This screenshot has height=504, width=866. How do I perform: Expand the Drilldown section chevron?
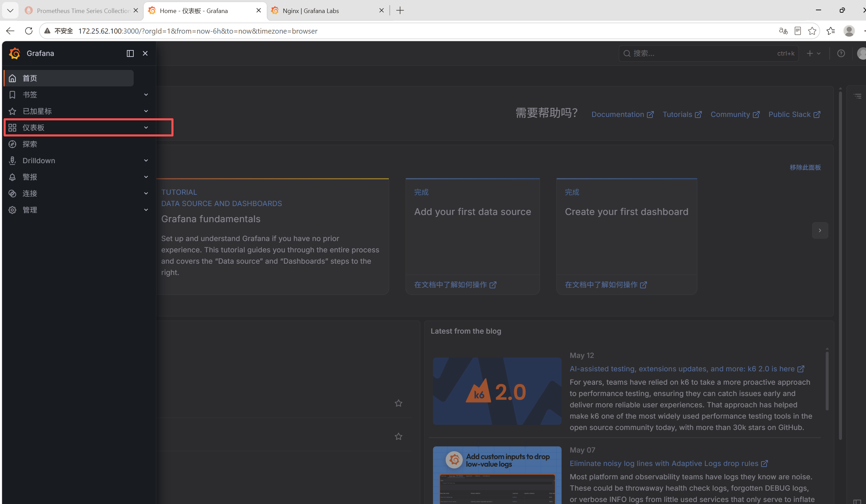click(x=146, y=160)
